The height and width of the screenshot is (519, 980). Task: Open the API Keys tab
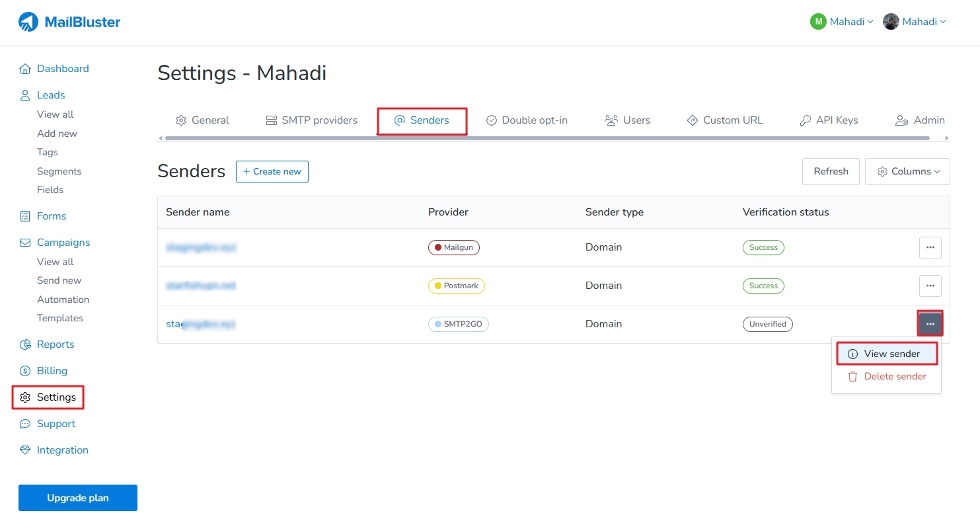tap(829, 120)
